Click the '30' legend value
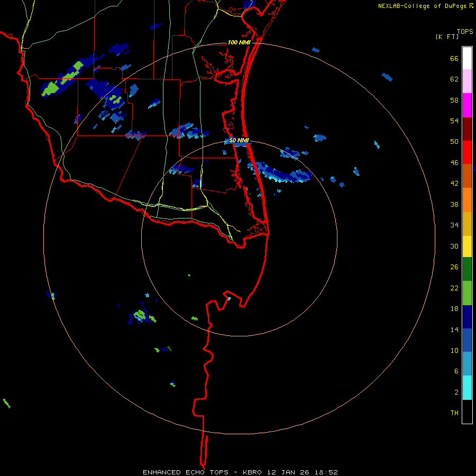This screenshot has width=476, height=476. [x=454, y=246]
